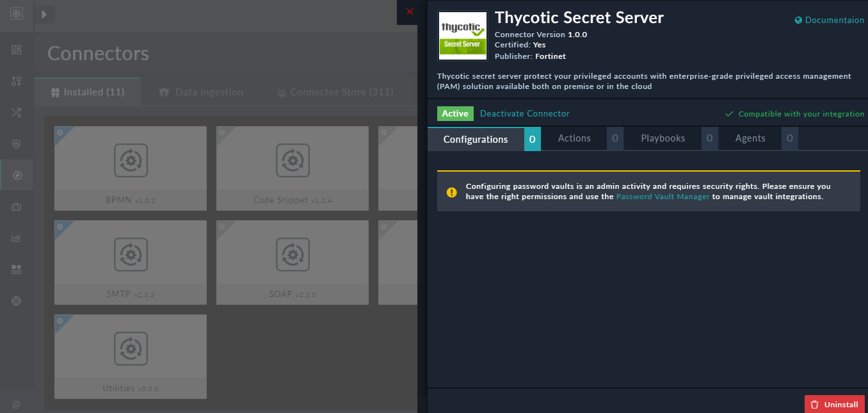Open the Dashboard grid icon in sidebar

[x=16, y=49]
